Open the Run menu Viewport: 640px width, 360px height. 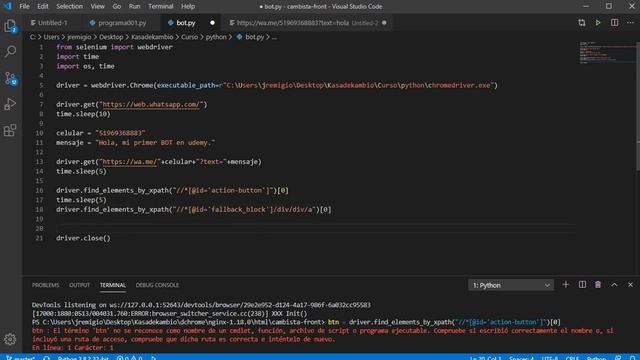(134, 7)
